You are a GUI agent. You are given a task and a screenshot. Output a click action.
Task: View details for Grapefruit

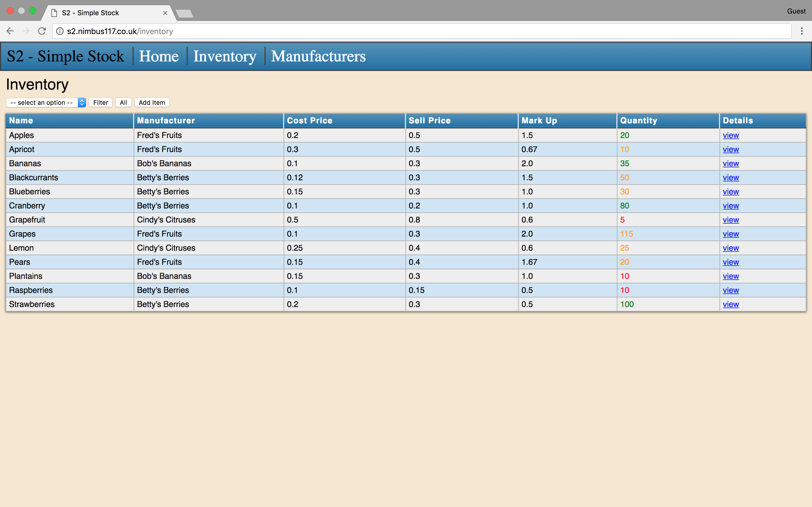[x=731, y=220]
